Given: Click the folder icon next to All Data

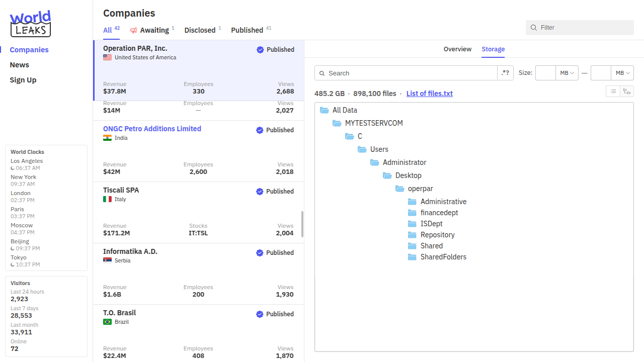Looking at the screenshot, I should (324, 110).
